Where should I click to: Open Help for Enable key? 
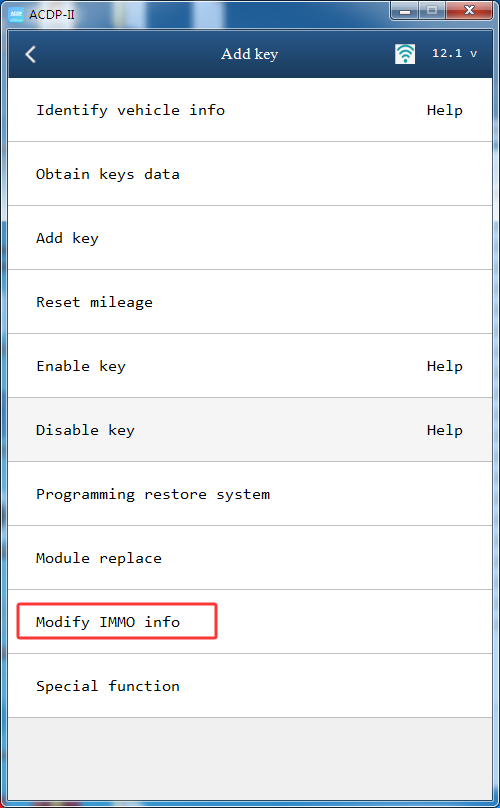coord(444,366)
